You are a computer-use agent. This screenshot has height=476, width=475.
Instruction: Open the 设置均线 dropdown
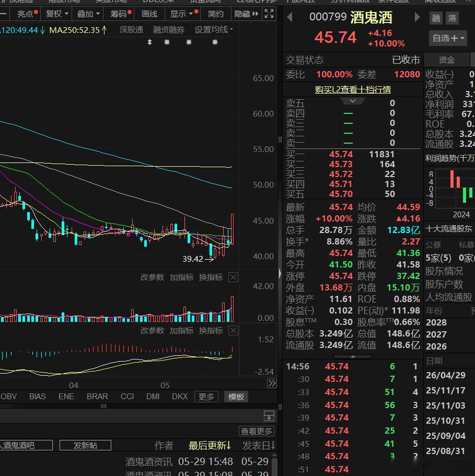214,30
